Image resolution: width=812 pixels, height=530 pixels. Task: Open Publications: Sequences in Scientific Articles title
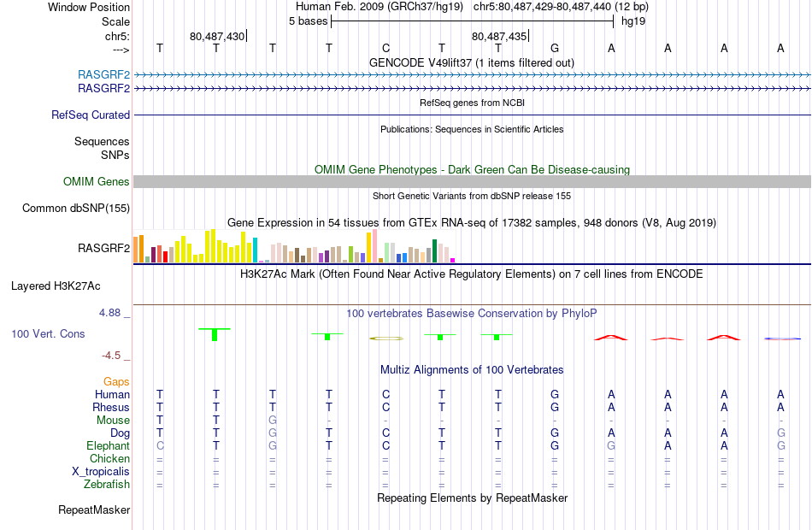coord(472,129)
